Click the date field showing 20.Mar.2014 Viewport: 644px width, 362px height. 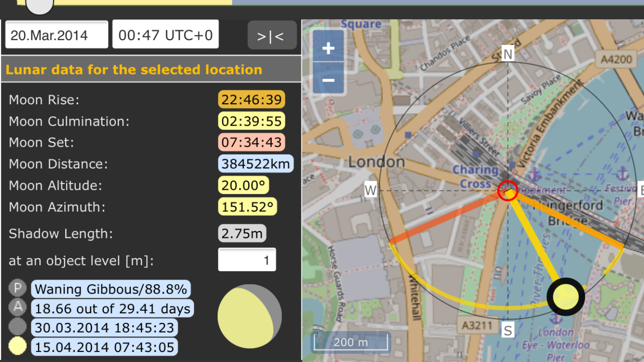tap(56, 35)
